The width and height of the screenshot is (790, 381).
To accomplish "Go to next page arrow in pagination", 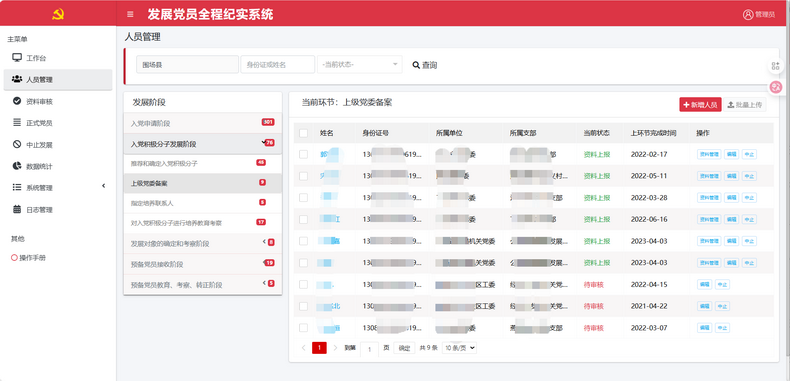I will pyautogui.click(x=335, y=348).
